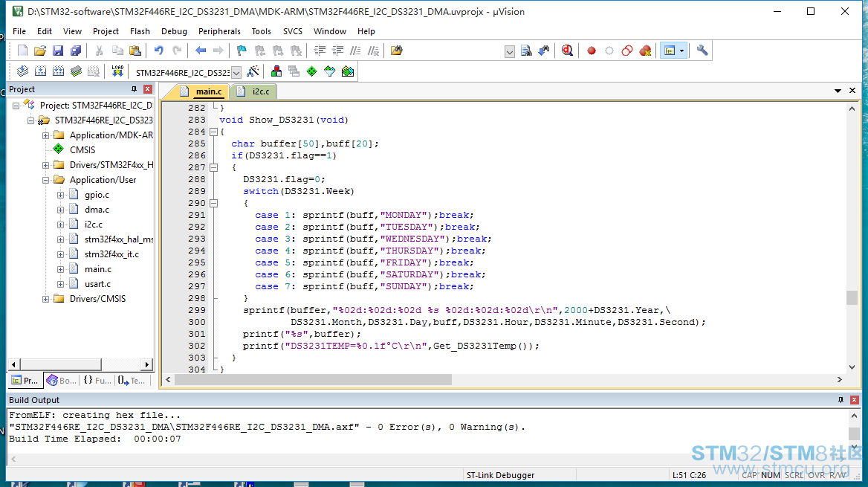Open the Project menu

[x=106, y=31]
